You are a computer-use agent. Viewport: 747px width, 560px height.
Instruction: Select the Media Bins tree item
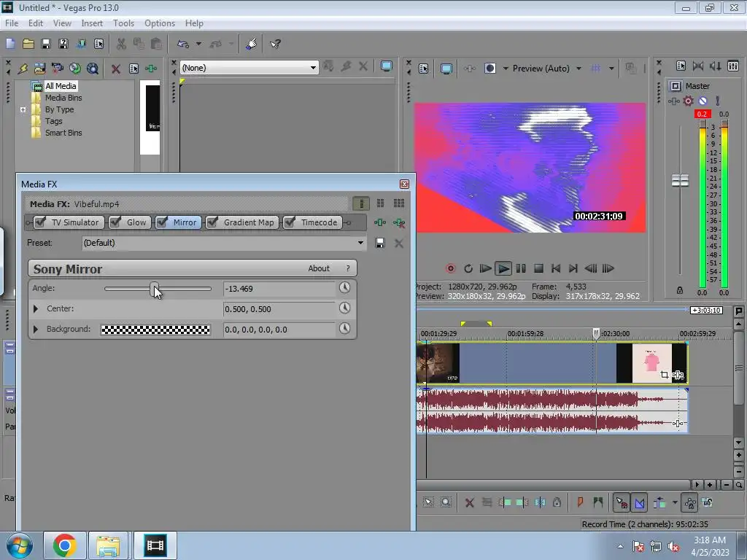(x=63, y=98)
